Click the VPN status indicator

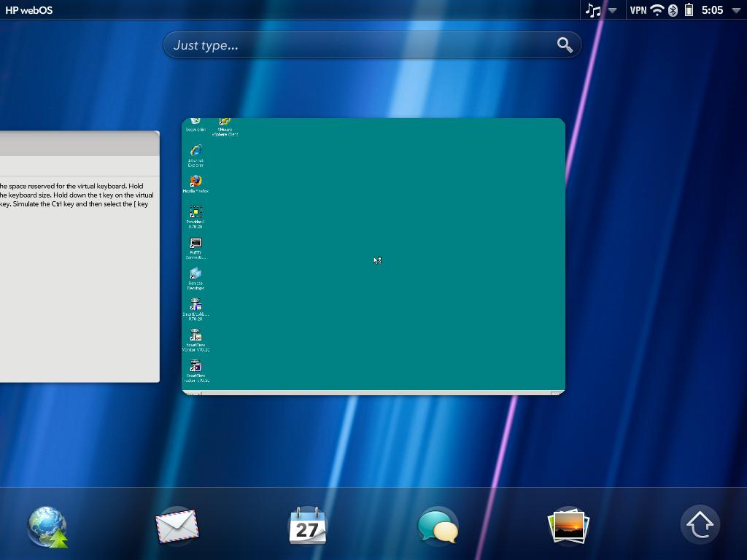click(638, 10)
